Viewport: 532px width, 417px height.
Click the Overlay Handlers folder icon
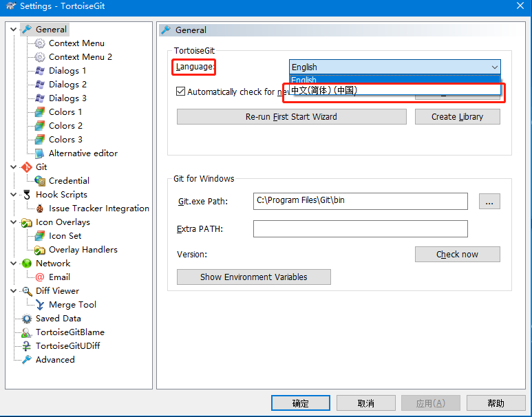[40, 250]
